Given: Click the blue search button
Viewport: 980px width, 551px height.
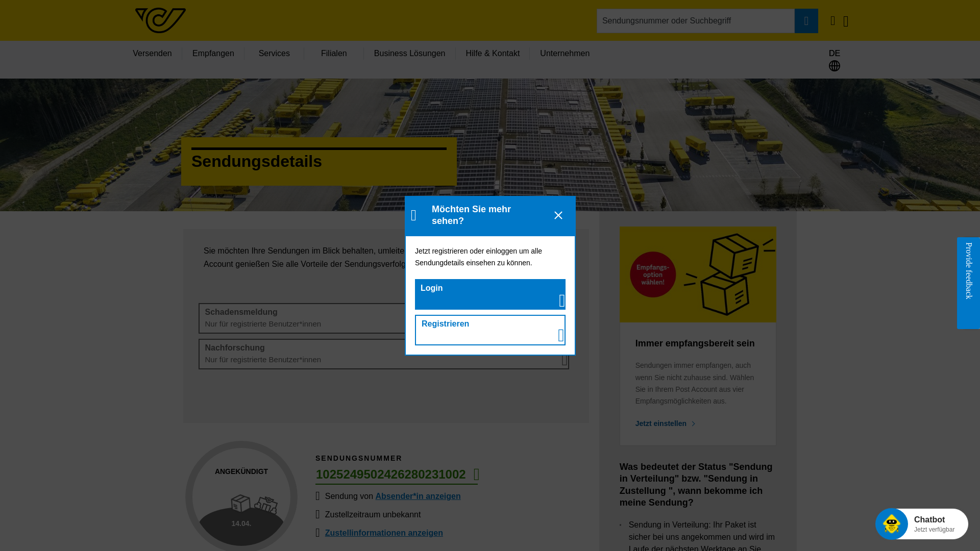Looking at the screenshot, I should point(806,21).
